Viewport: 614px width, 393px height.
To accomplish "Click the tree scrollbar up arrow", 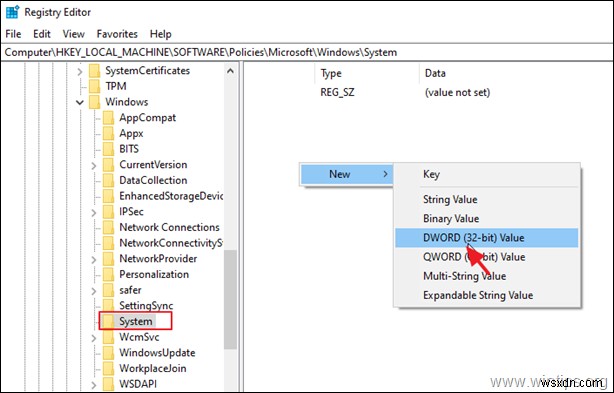I will click(x=230, y=71).
